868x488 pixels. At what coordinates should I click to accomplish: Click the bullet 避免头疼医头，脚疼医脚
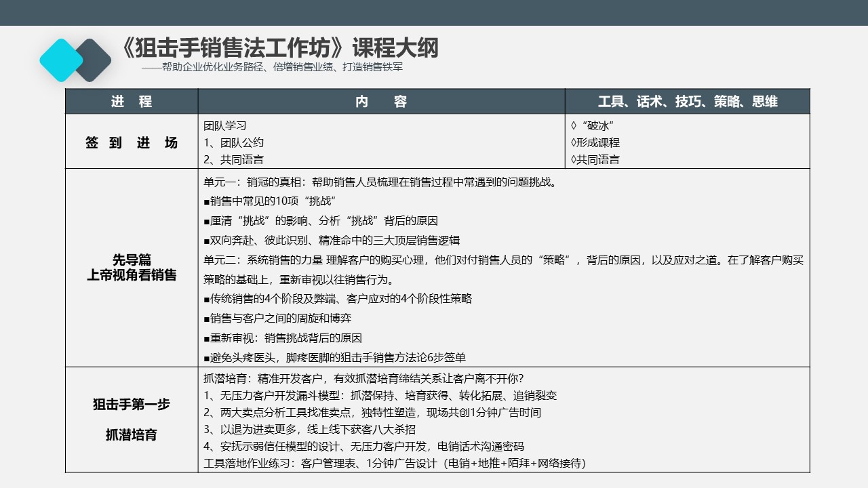point(335,357)
